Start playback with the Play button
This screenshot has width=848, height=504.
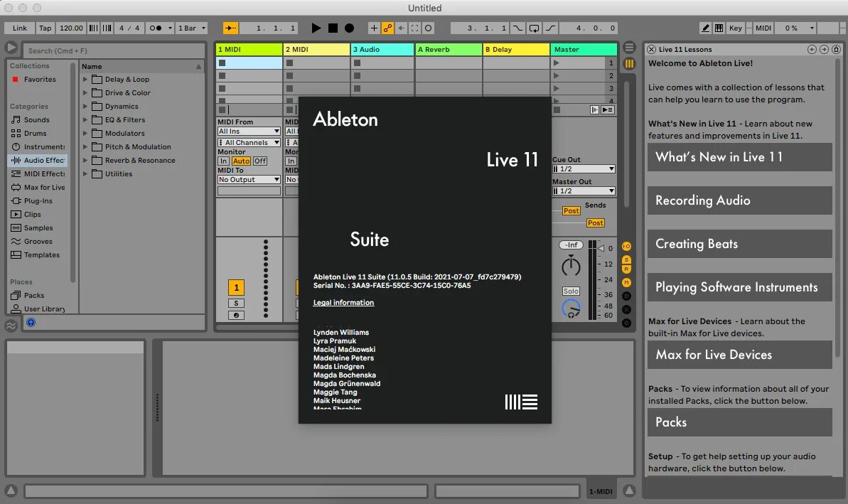[x=316, y=28]
